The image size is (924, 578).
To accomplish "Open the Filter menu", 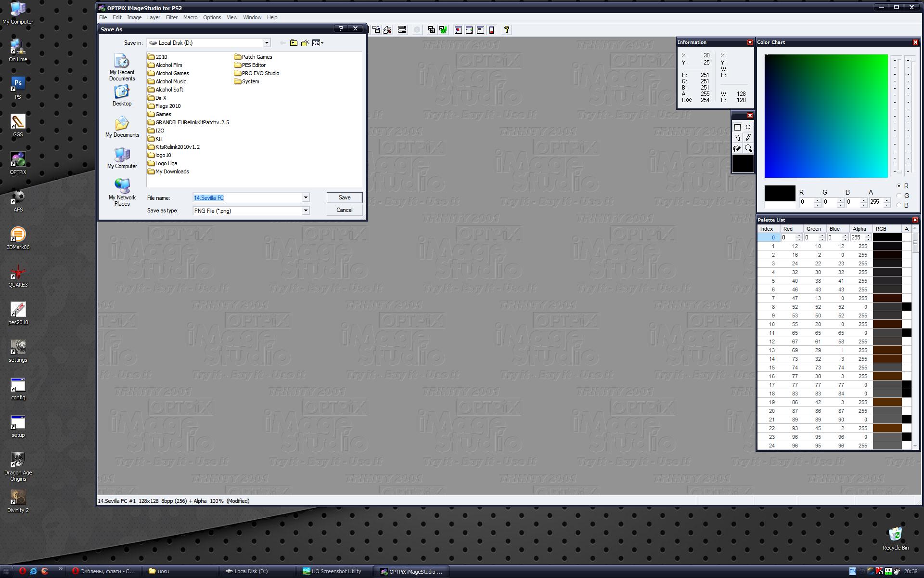I will (x=172, y=17).
